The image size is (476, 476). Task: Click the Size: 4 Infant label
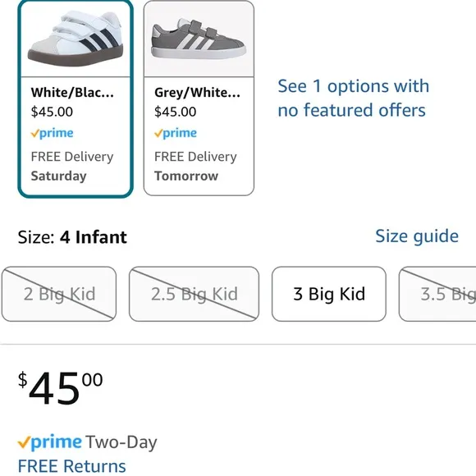(72, 237)
